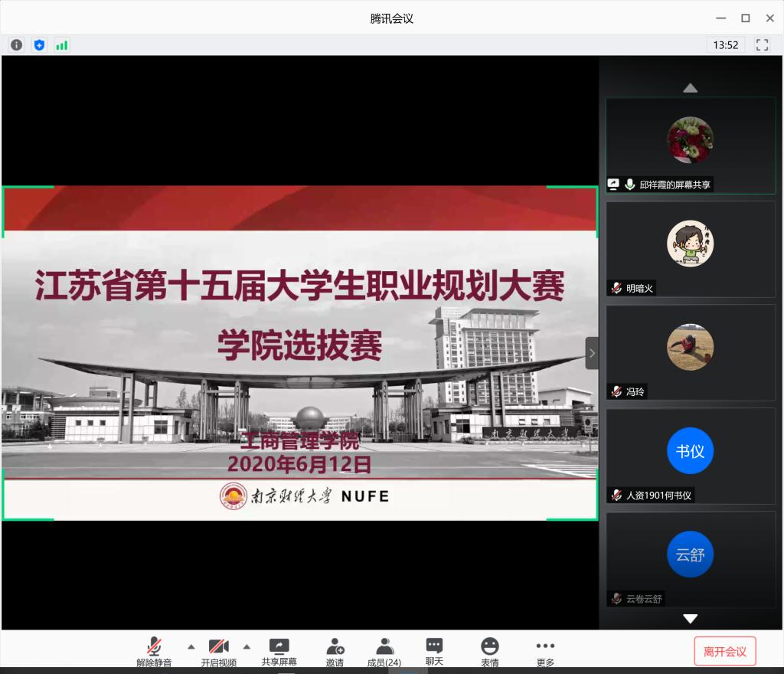
Task: Unmute microphone with 解除静音
Action: point(154,651)
